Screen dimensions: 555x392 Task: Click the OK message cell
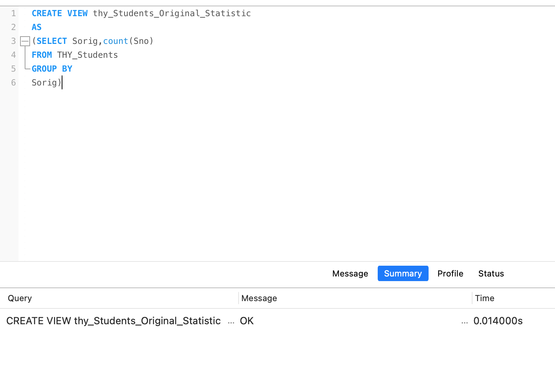pos(247,321)
